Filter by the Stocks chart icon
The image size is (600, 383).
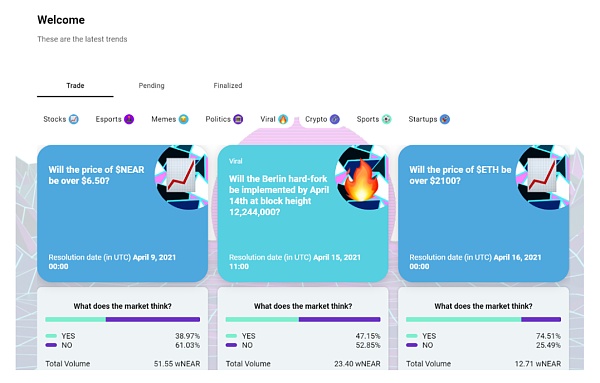tap(73, 119)
